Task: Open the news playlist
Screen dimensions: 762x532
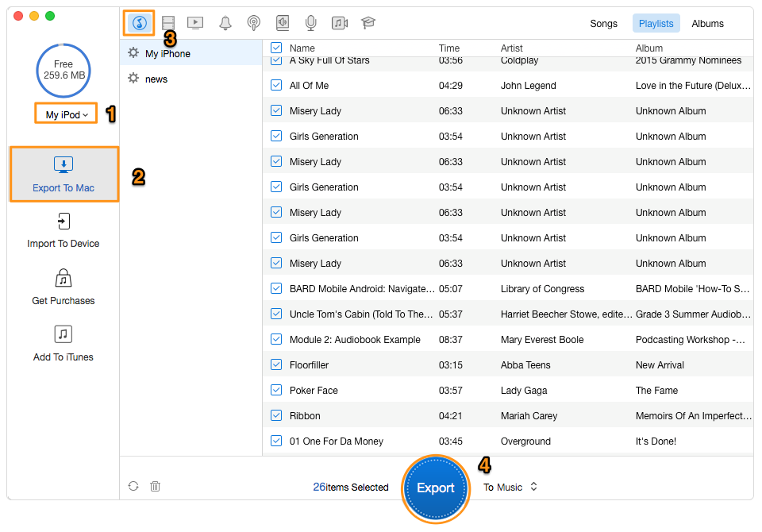Action: (x=191, y=79)
